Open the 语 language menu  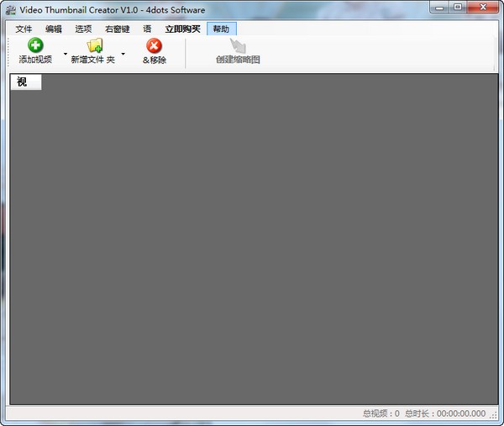click(x=147, y=29)
